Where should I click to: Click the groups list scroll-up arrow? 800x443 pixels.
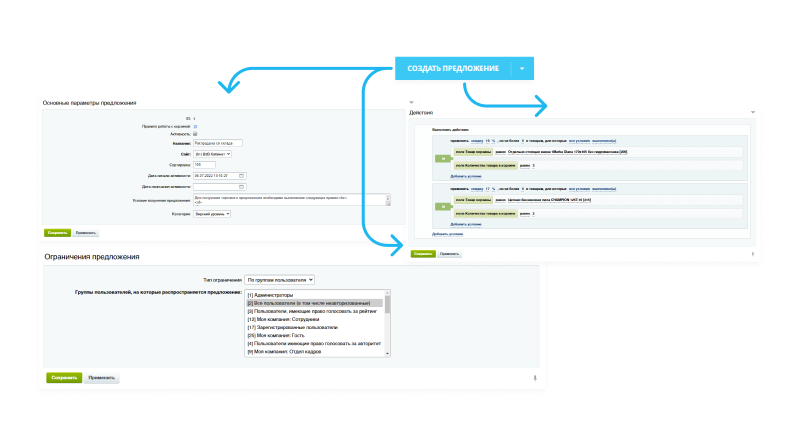point(387,293)
